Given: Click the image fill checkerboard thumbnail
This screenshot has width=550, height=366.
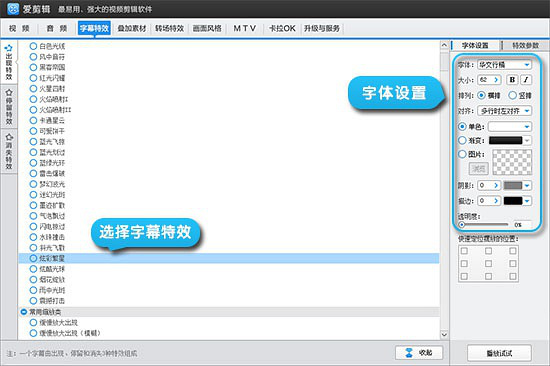Looking at the screenshot, I should [x=512, y=162].
